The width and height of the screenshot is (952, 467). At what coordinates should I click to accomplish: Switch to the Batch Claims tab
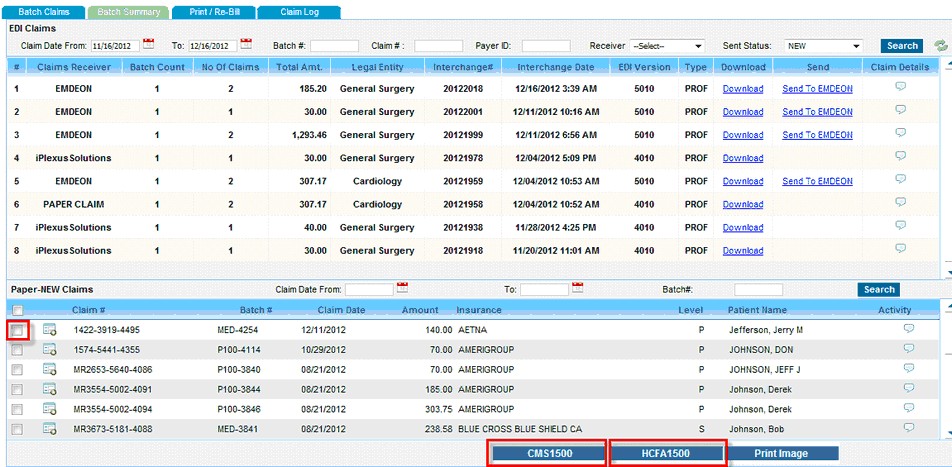[x=44, y=12]
